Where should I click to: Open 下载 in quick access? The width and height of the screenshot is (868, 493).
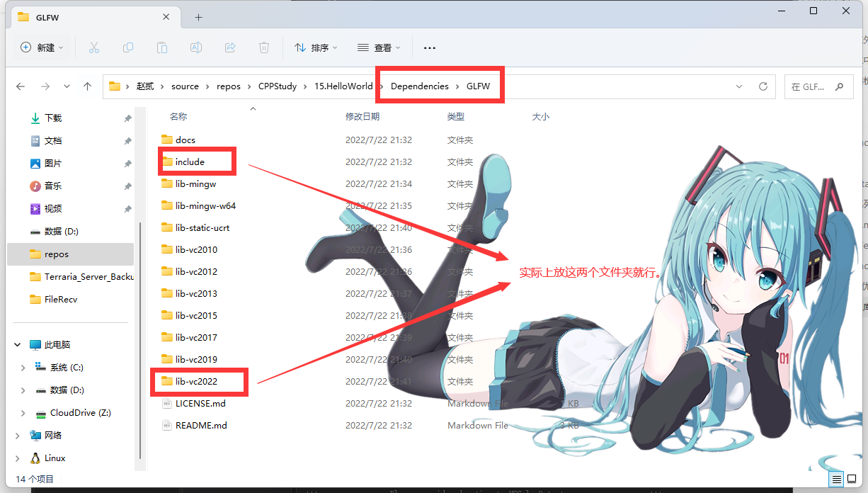53,118
